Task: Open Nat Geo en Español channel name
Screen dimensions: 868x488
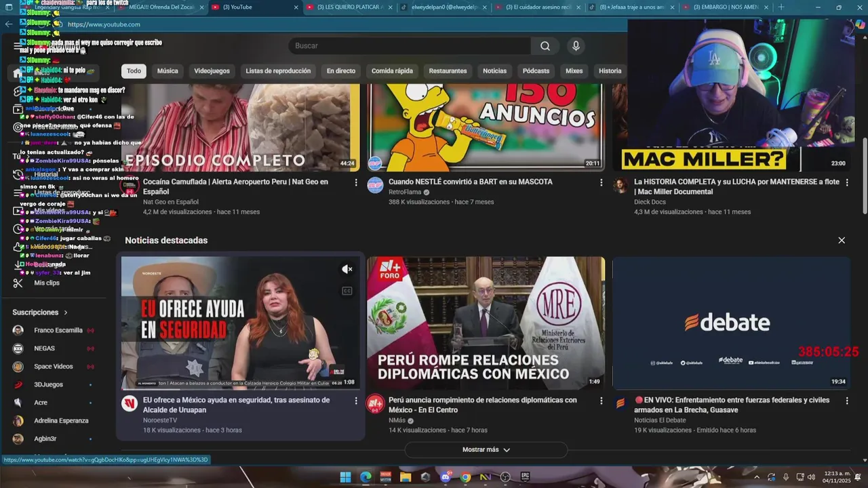Action: click(171, 202)
